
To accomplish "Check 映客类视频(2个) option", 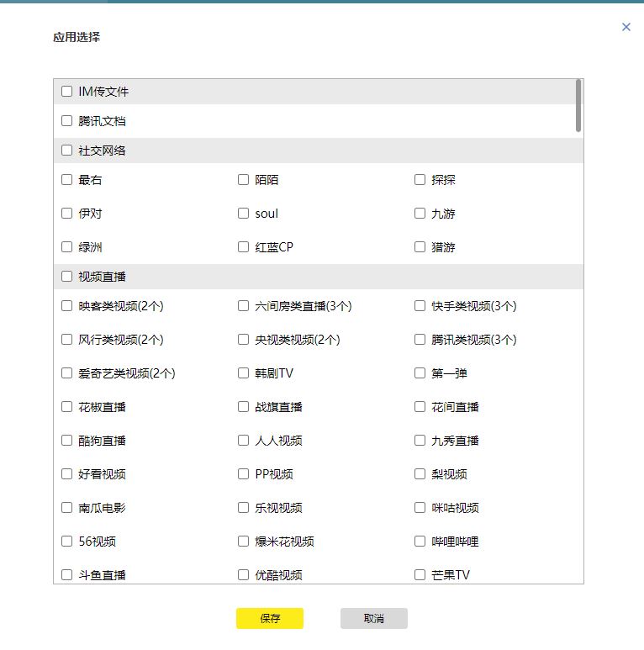I will (x=66, y=305).
